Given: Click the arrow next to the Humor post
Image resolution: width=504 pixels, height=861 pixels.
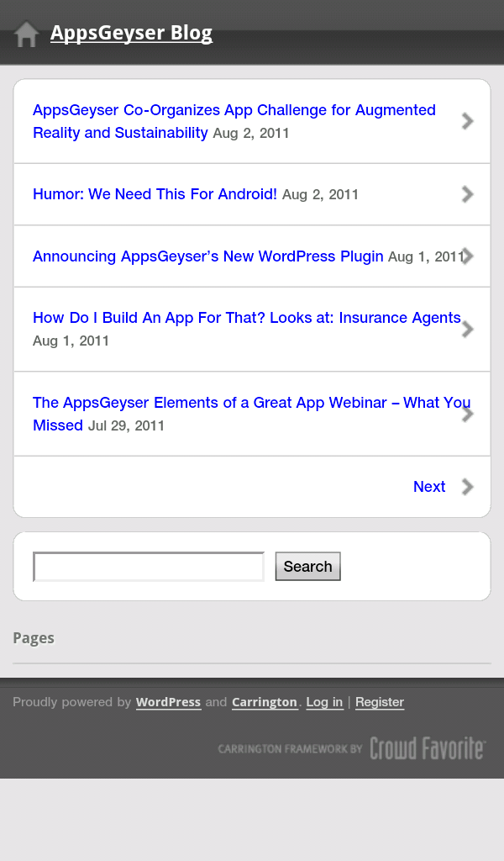Looking at the screenshot, I should tap(468, 194).
